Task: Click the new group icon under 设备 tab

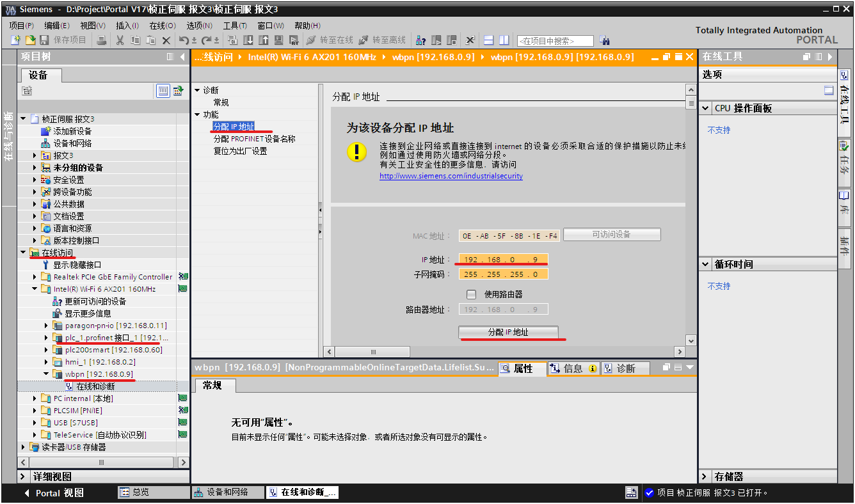Action: [27, 91]
